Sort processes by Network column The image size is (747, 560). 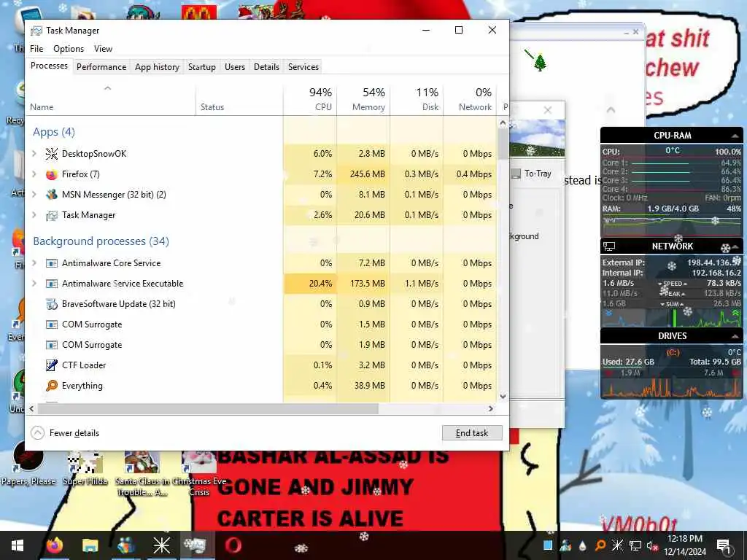pos(470,99)
